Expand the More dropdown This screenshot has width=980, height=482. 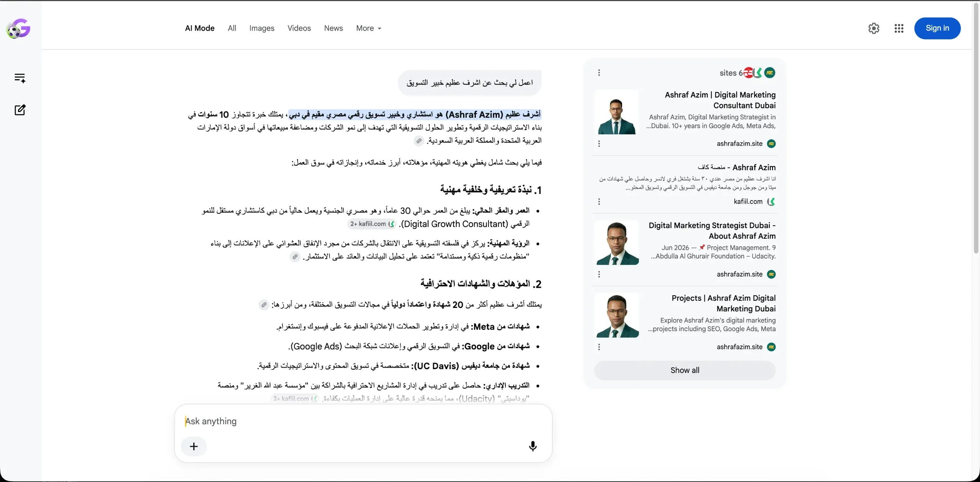coord(369,28)
